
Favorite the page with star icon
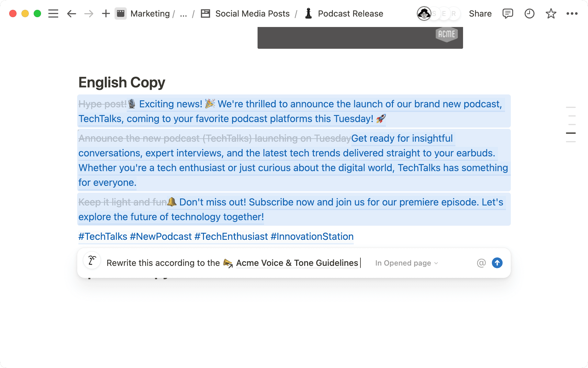551,13
